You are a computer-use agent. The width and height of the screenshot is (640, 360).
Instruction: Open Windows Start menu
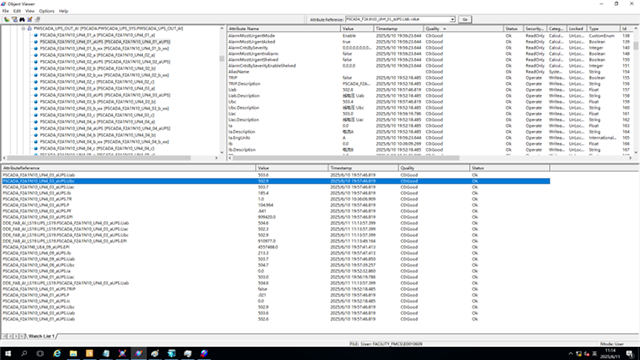[x=8, y=353]
